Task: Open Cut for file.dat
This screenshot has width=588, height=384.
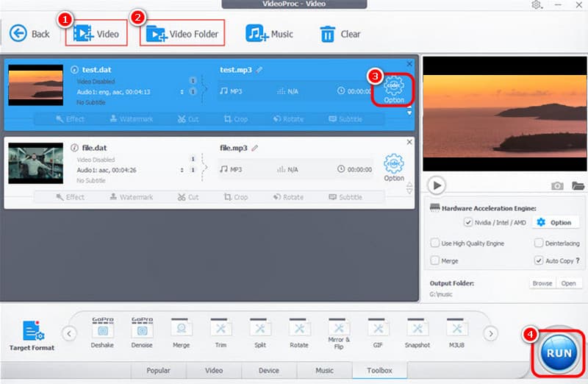Action: (x=188, y=197)
